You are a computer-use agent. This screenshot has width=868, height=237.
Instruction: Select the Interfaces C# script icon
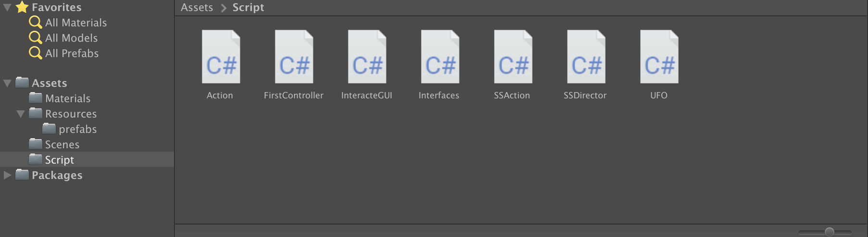click(440, 57)
